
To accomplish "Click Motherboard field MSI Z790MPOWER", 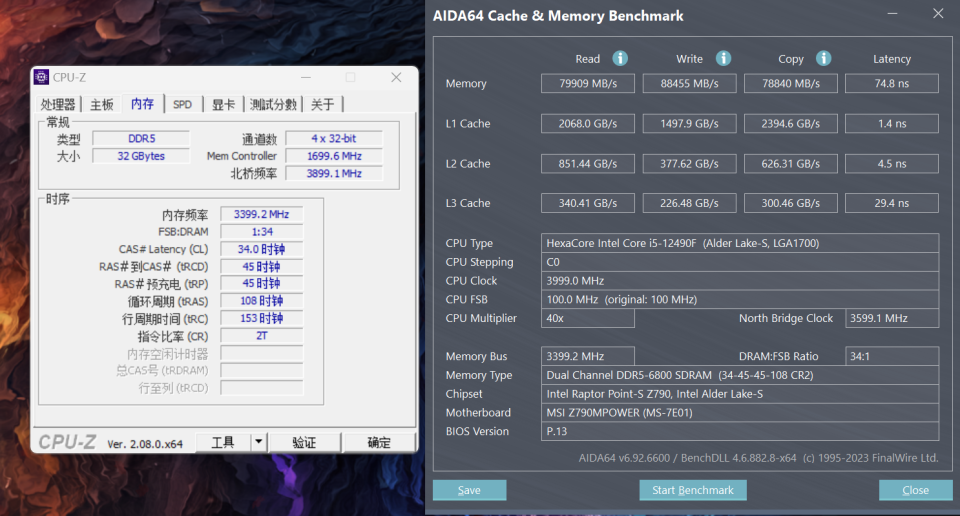I will (x=740, y=413).
